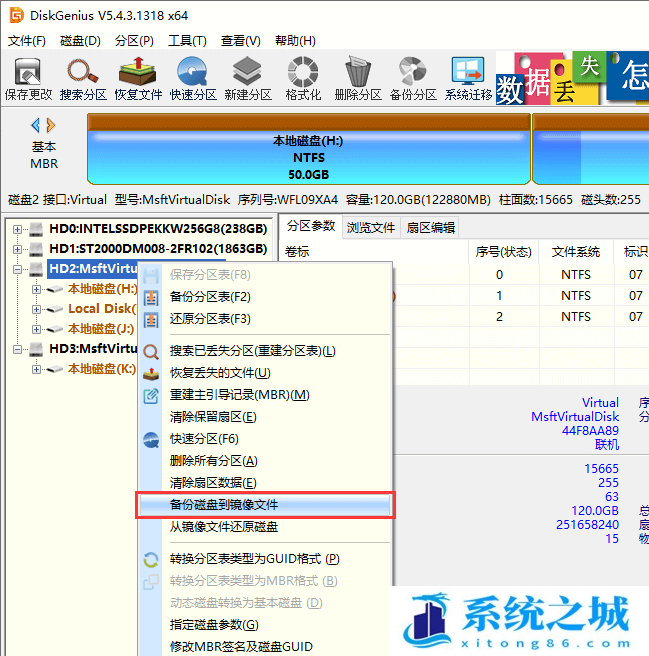Switch to the 分区参数 tab
649x656 pixels.
click(x=311, y=226)
